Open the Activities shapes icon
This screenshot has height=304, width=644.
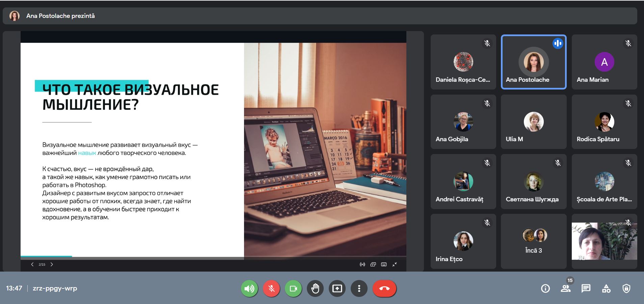[x=606, y=288]
